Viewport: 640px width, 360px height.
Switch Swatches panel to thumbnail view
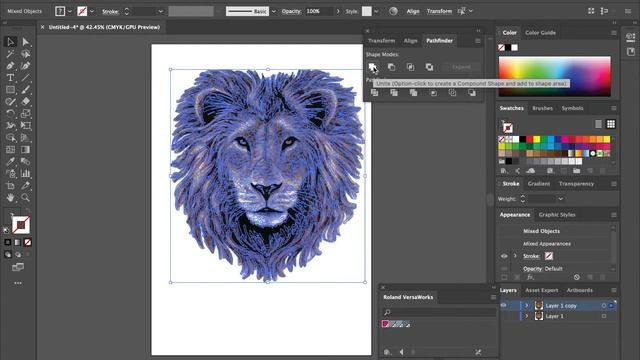click(611, 124)
